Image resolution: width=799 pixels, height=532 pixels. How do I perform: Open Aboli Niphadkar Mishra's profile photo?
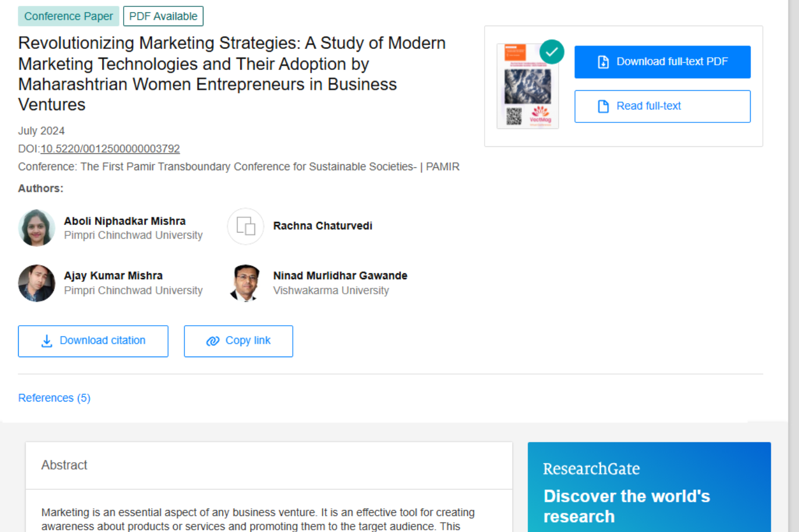(36, 227)
